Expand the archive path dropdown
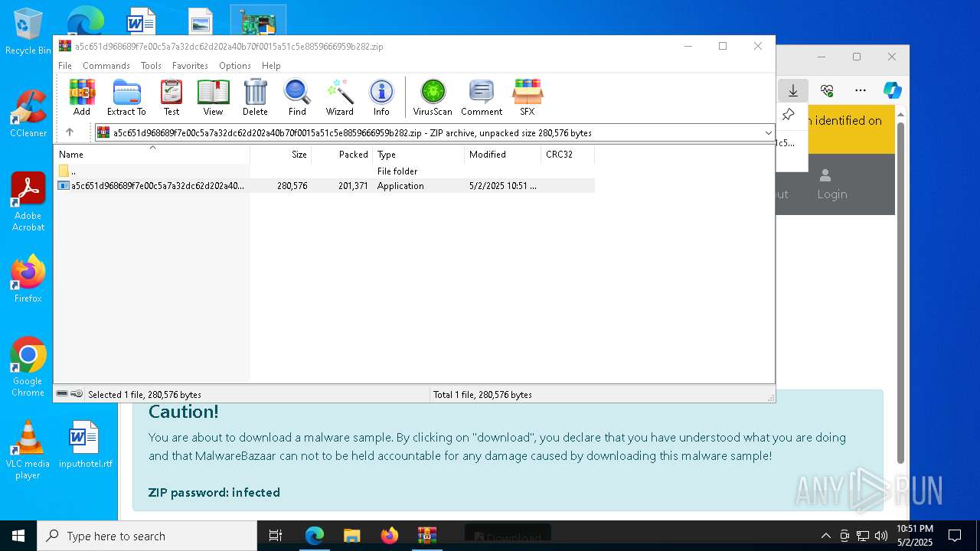 (x=768, y=133)
